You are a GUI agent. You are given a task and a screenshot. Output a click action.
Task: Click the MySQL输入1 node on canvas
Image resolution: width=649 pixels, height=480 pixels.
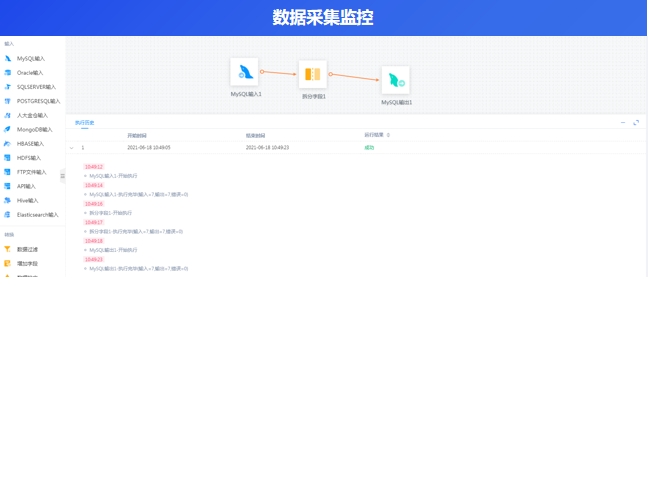[245, 72]
